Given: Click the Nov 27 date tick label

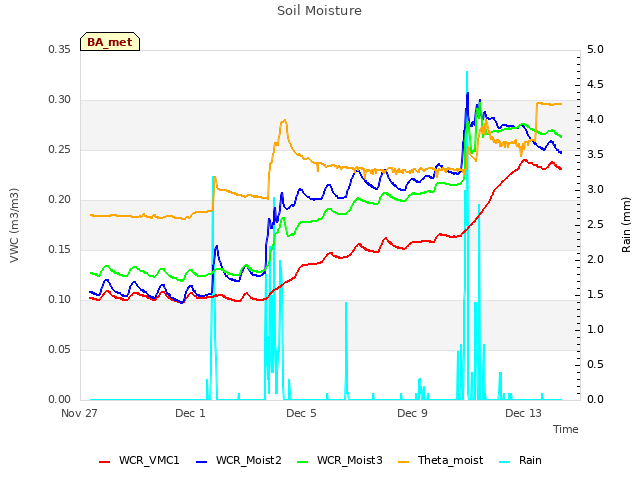Looking at the screenshot, I should pyautogui.click(x=79, y=413).
